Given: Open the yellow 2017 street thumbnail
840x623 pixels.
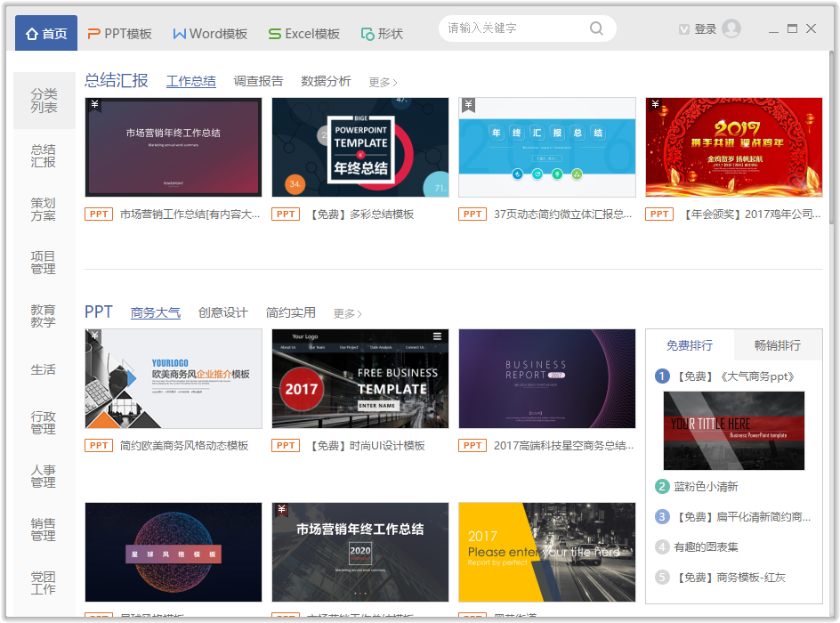Looking at the screenshot, I should pyautogui.click(x=547, y=553).
